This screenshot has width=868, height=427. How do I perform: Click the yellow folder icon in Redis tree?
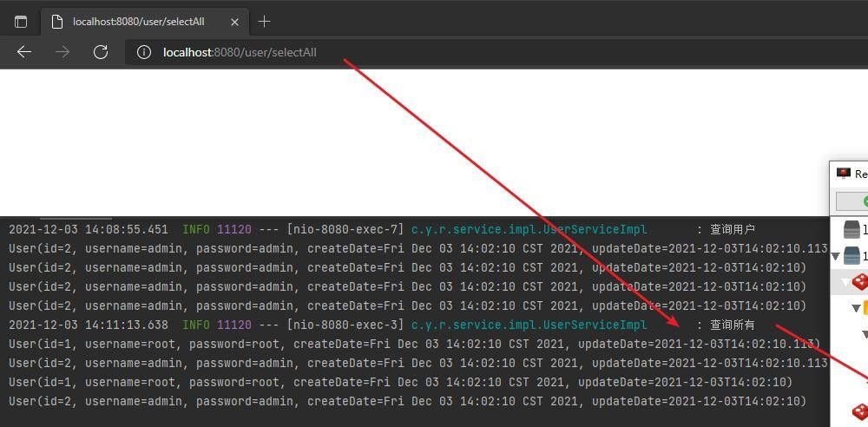tap(865, 307)
